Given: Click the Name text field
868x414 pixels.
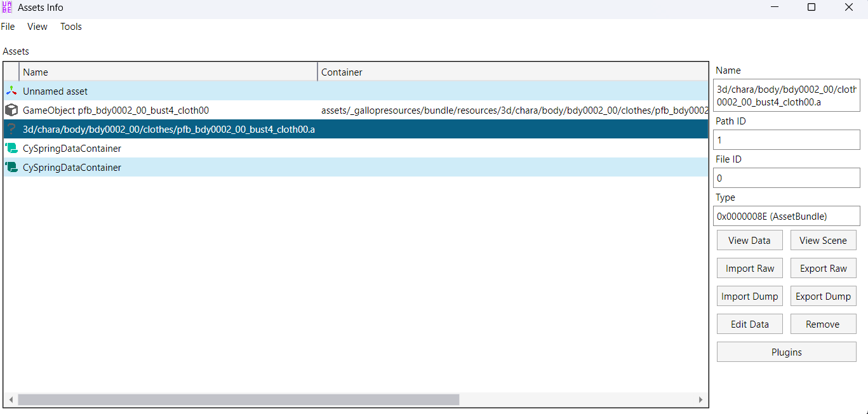Looking at the screenshot, I should click(787, 95).
